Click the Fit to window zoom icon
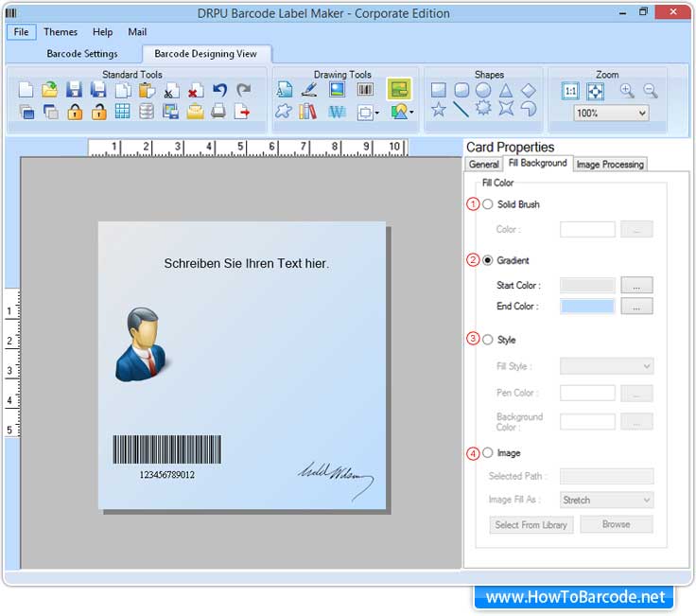The height and width of the screenshot is (616, 696). [595, 92]
